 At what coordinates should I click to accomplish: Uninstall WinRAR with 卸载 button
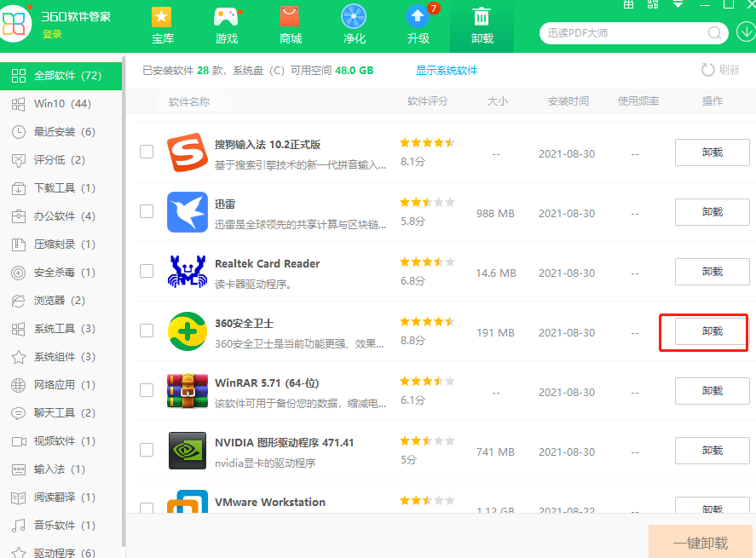point(713,391)
